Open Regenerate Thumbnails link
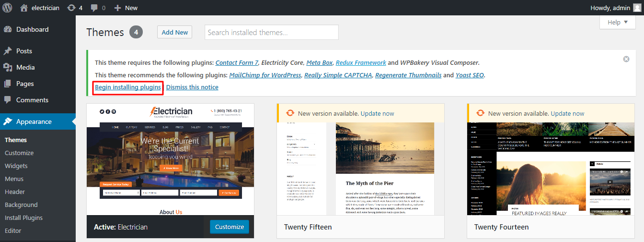Image resolution: width=644 pixels, height=242 pixels. 408,75
